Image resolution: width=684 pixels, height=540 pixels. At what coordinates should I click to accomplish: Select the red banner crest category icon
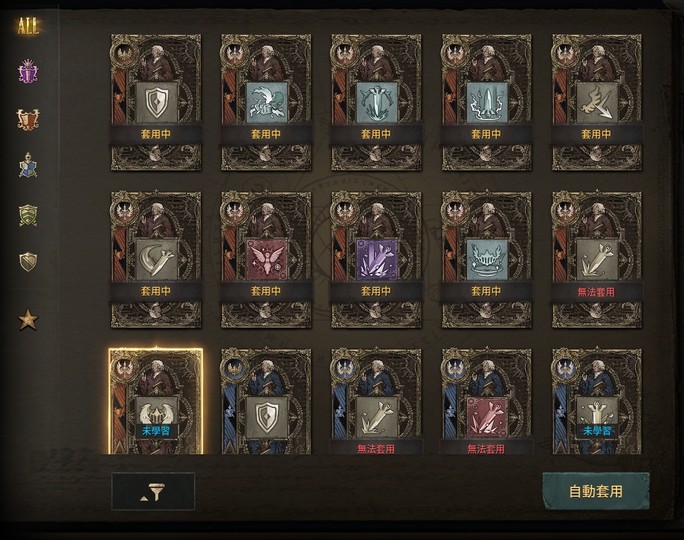click(x=28, y=120)
